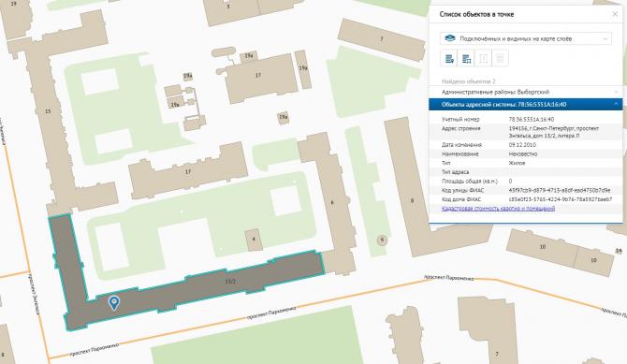627x364 pixels.
Task: Click the third greyed-out toolbar icon
Action: (483, 59)
